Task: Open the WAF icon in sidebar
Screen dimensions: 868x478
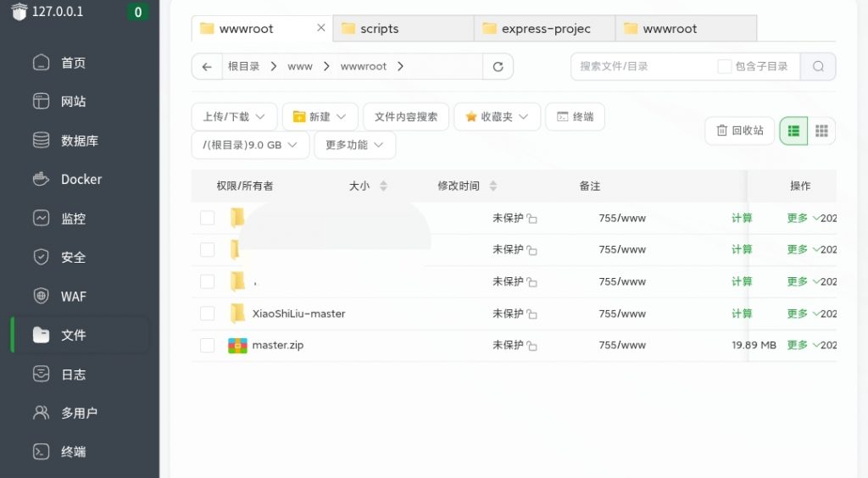Action: [41, 296]
